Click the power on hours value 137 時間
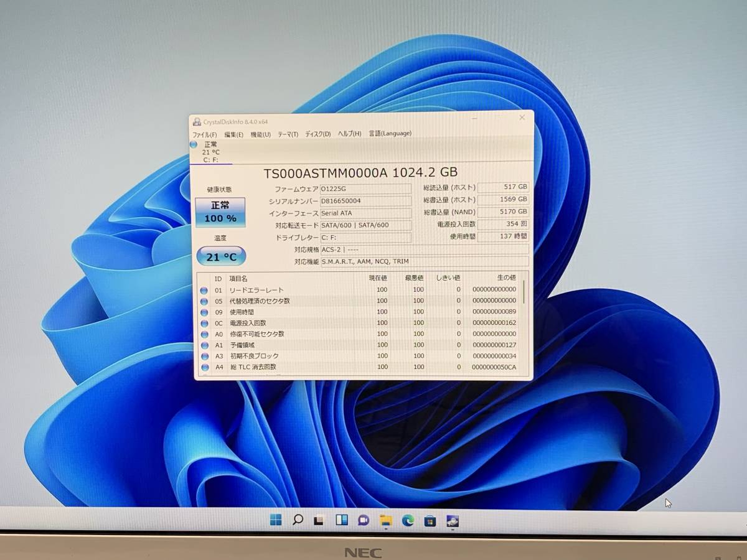Viewport: 747px width, 560px height. coord(504,236)
